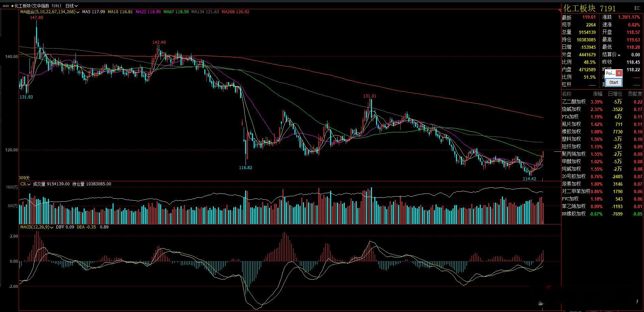
Task: Open the list menu icon in quote panel
Action: (x=637, y=7)
